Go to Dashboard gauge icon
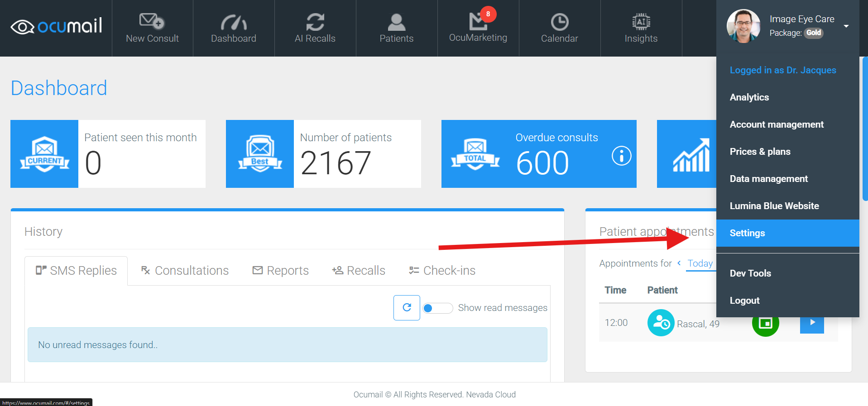Screen dimensions: 868x406 click(x=234, y=22)
